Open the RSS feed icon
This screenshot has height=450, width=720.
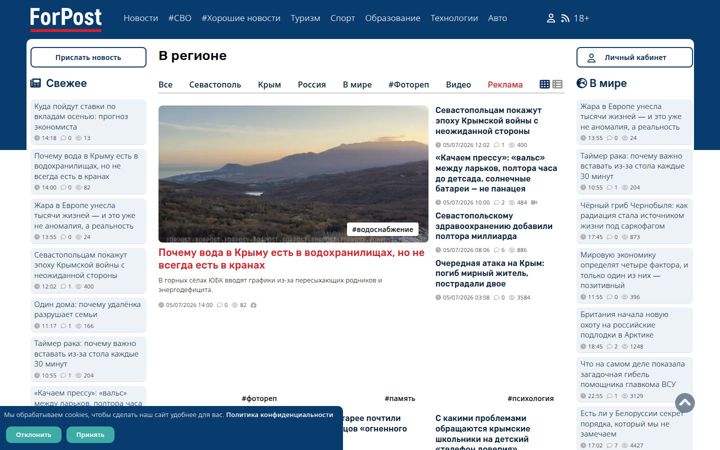(x=565, y=18)
